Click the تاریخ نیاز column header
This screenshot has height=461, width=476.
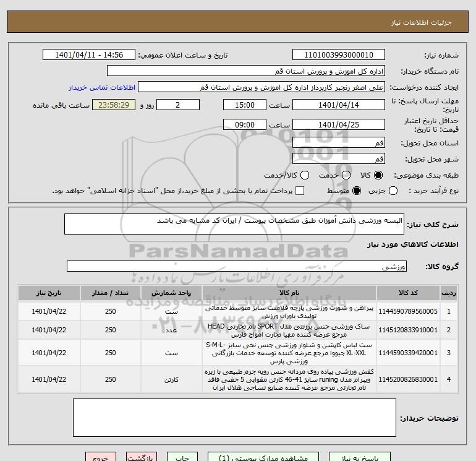point(49,293)
